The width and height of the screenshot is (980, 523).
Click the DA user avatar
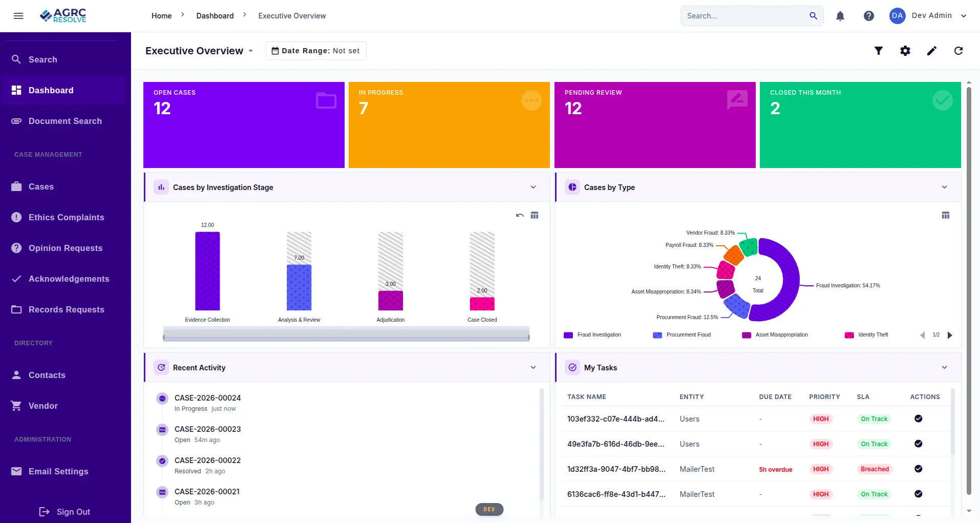click(897, 16)
